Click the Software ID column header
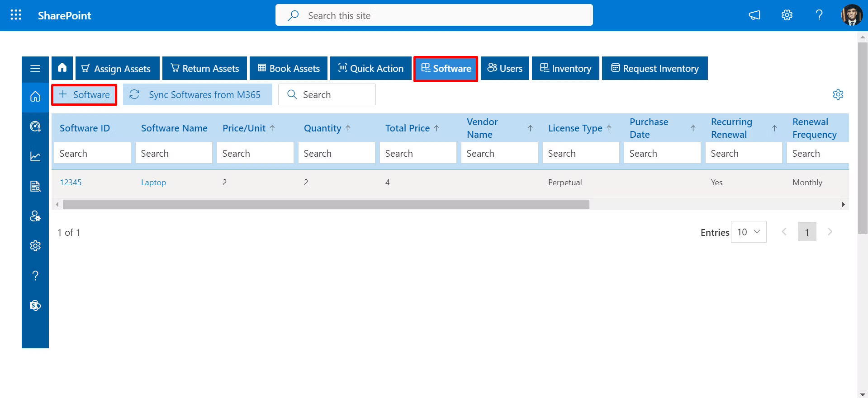Image resolution: width=868 pixels, height=398 pixels. (x=85, y=128)
